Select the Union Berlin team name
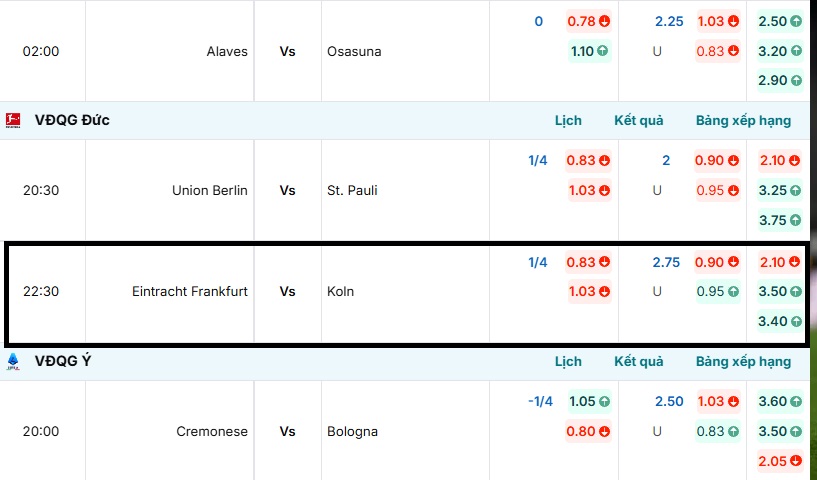Image resolution: width=817 pixels, height=480 pixels. click(x=210, y=190)
